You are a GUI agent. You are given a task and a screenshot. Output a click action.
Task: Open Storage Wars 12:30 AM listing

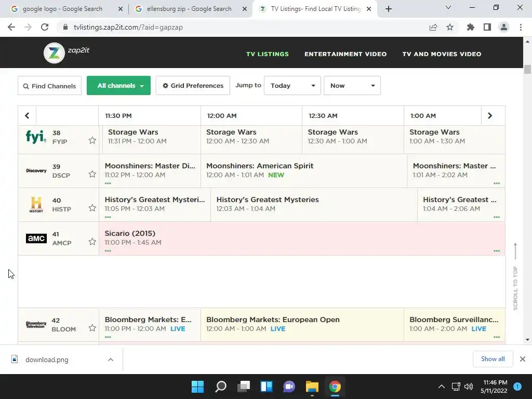tap(353, 139)
